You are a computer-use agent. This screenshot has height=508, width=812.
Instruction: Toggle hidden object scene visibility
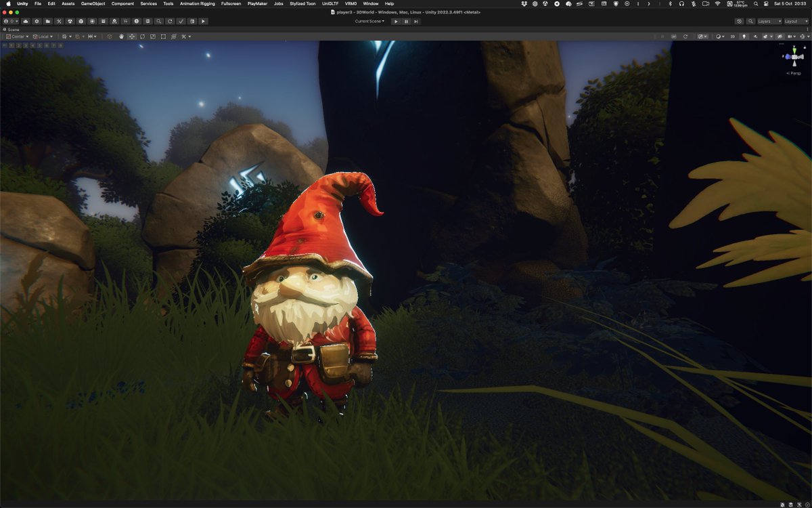[x=780, y=37]
